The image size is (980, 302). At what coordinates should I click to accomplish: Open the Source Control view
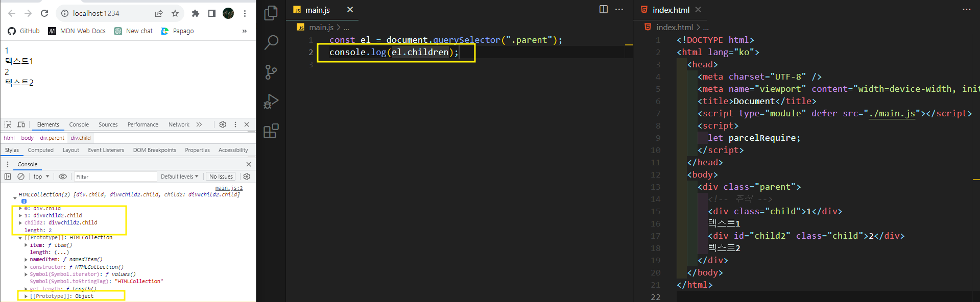271,72
